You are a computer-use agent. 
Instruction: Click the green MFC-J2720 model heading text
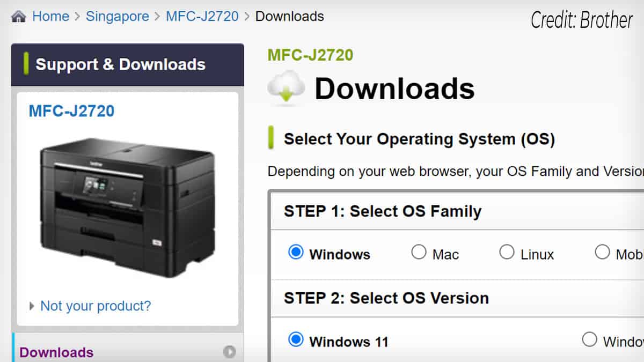[x=310, y=55]
